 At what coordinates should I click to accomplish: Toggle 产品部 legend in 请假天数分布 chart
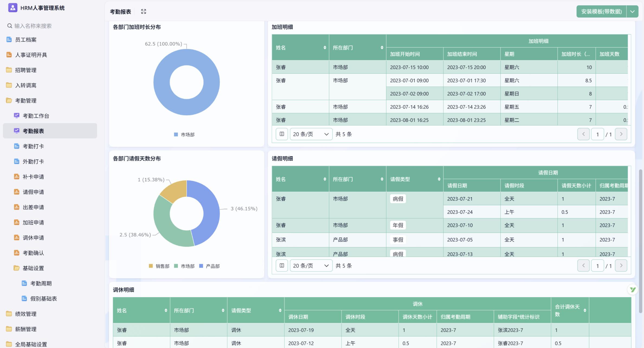tap(210, 266)
